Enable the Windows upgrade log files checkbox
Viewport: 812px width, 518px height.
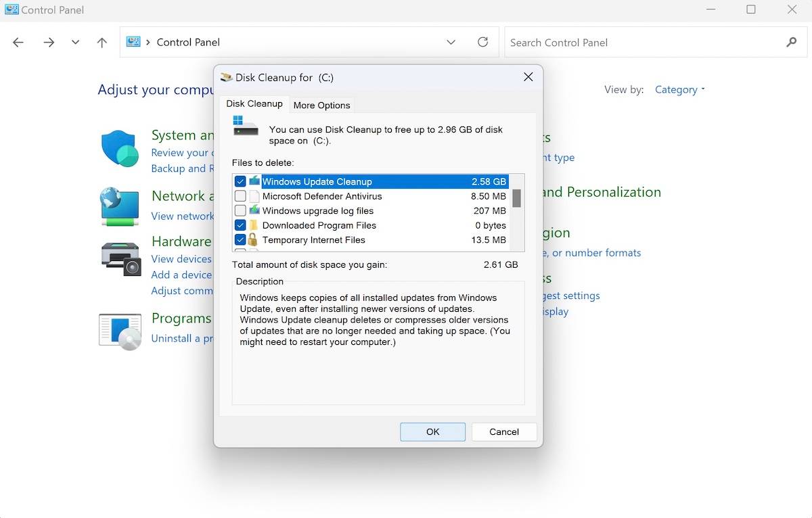[240, 211]
